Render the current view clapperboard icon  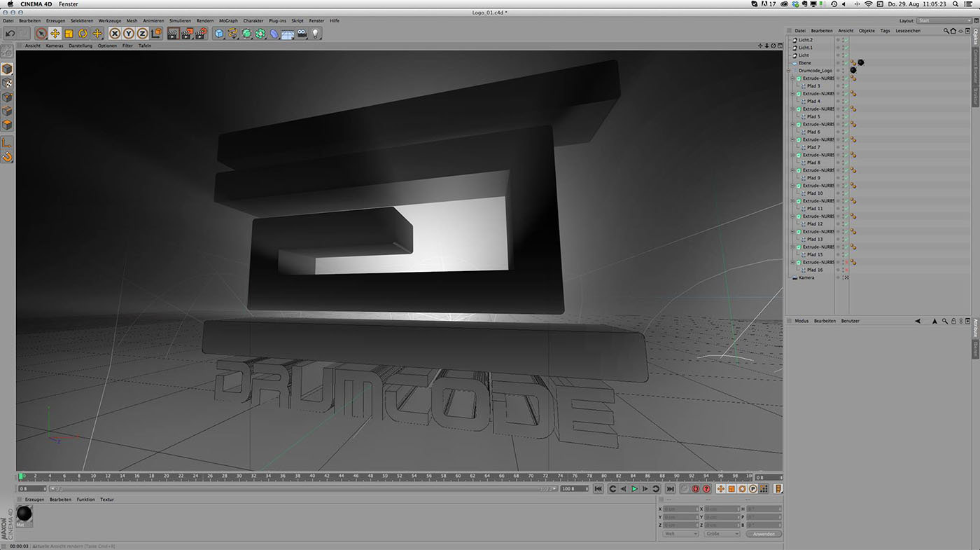[174, 33]
